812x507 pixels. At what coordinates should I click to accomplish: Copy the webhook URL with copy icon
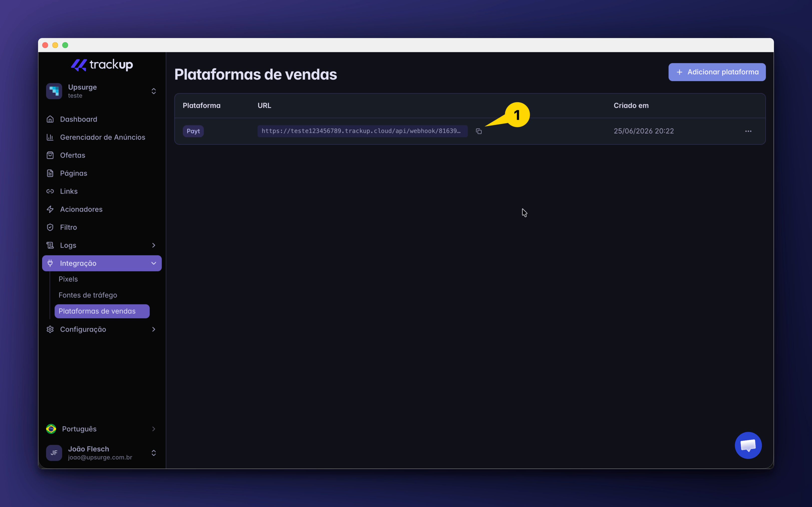(479, 131)
